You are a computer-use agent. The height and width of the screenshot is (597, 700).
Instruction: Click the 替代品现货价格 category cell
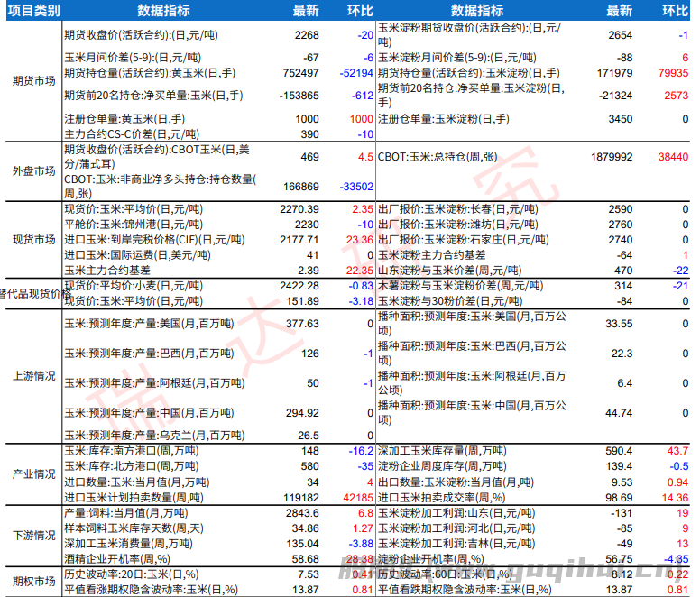pos(31,293)
